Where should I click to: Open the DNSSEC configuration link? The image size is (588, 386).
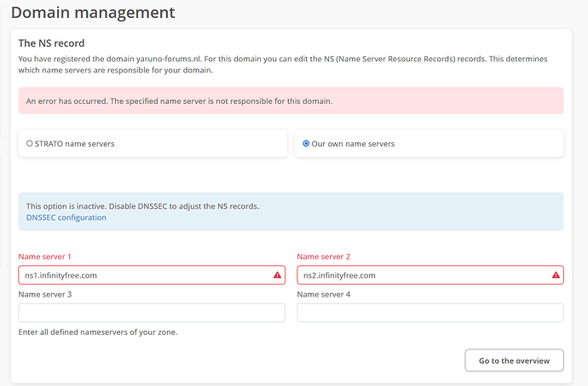coord(66,217)
